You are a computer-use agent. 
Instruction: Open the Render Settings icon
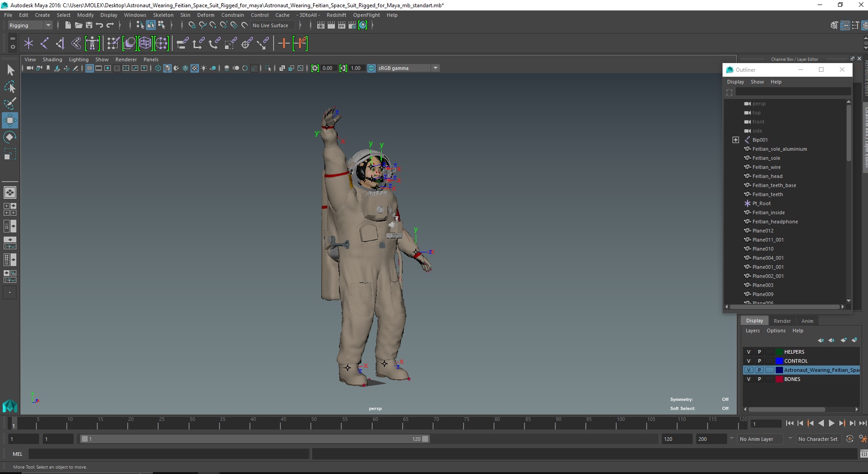352,25
